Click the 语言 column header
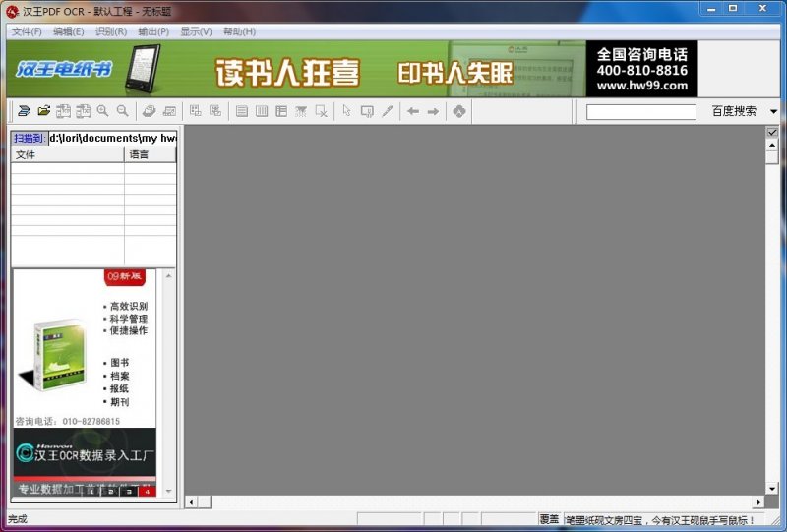 [x=151, y=155]
